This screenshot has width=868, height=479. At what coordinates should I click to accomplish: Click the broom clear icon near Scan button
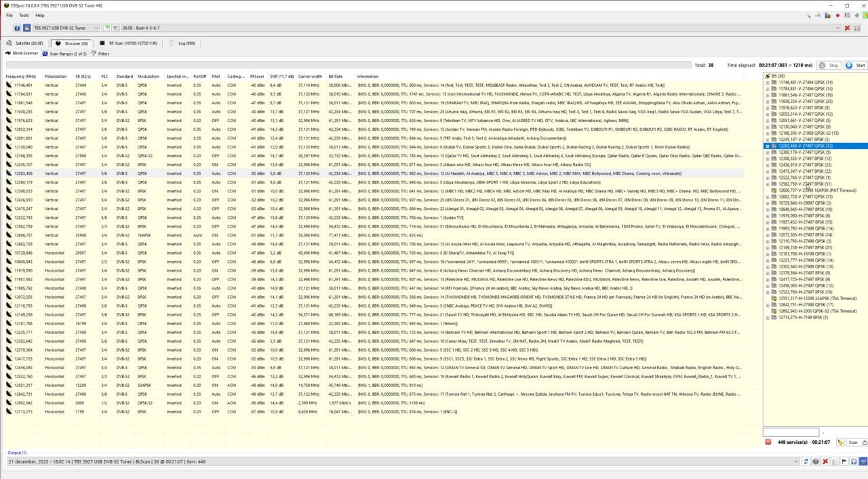pos(840,442)
